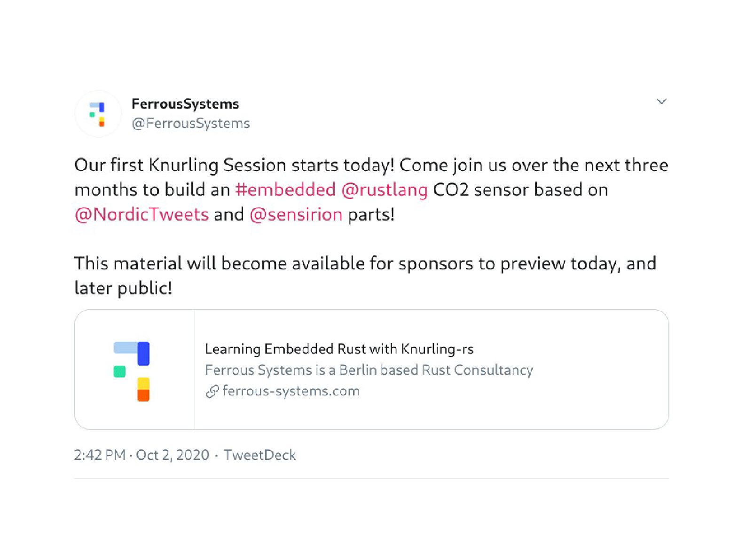
Task: Visit the @NordicTweets mention
Action: pos(141,214)
